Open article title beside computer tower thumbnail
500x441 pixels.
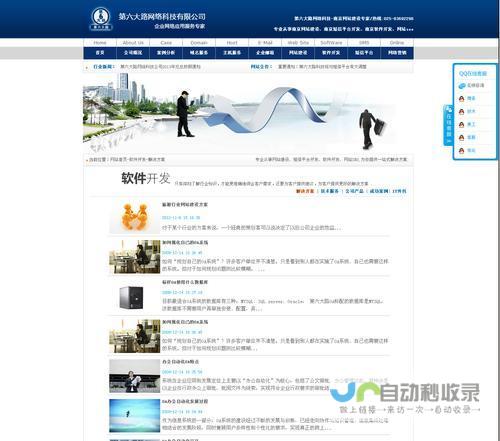[185, 282]
